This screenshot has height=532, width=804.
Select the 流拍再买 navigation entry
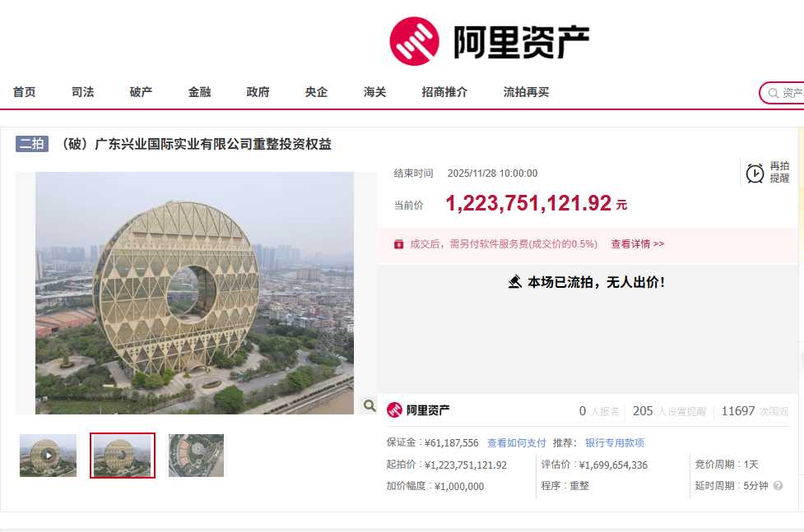524,92
